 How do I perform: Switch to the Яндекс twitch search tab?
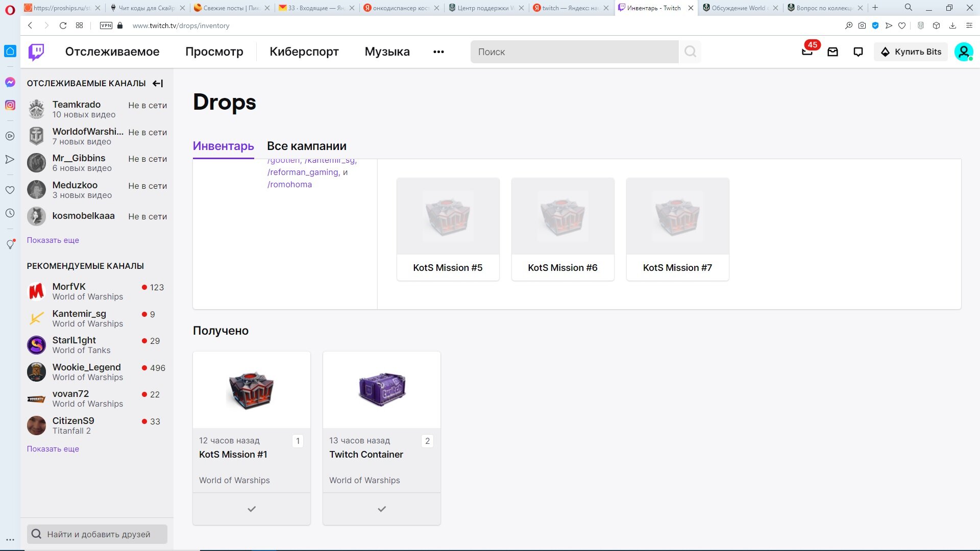coord(571,8)
